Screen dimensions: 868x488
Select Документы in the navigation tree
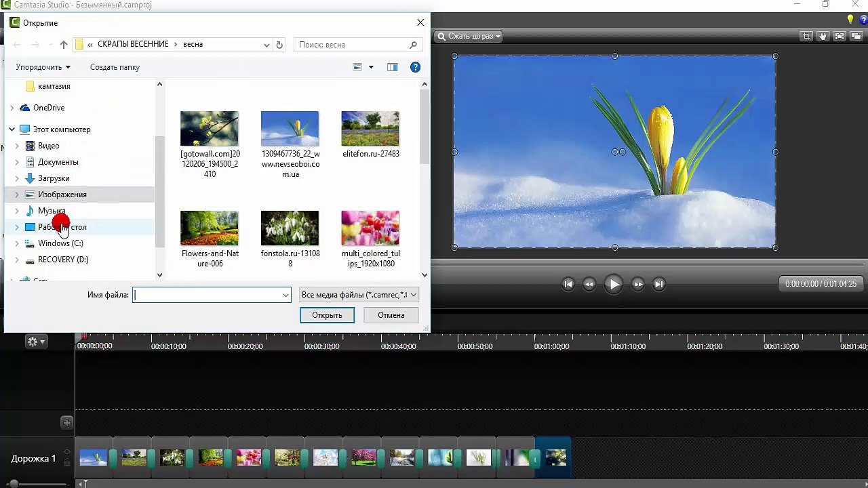[x=58, y=162]
